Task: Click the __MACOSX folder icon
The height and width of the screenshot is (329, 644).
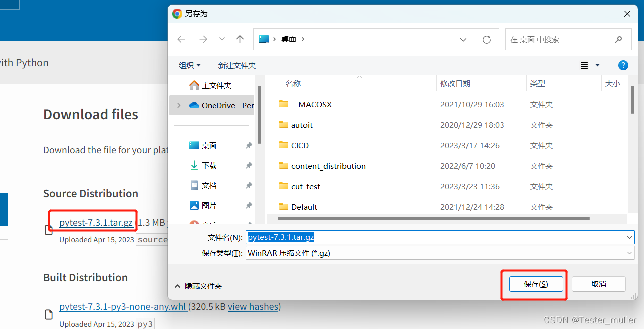Action: point(284,104)
